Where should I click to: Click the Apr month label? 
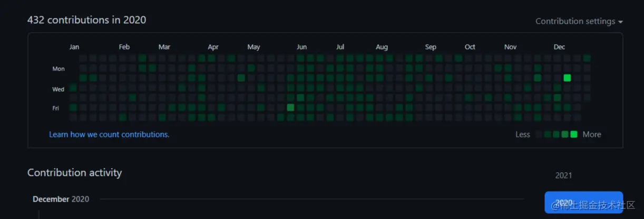(213, 47)
